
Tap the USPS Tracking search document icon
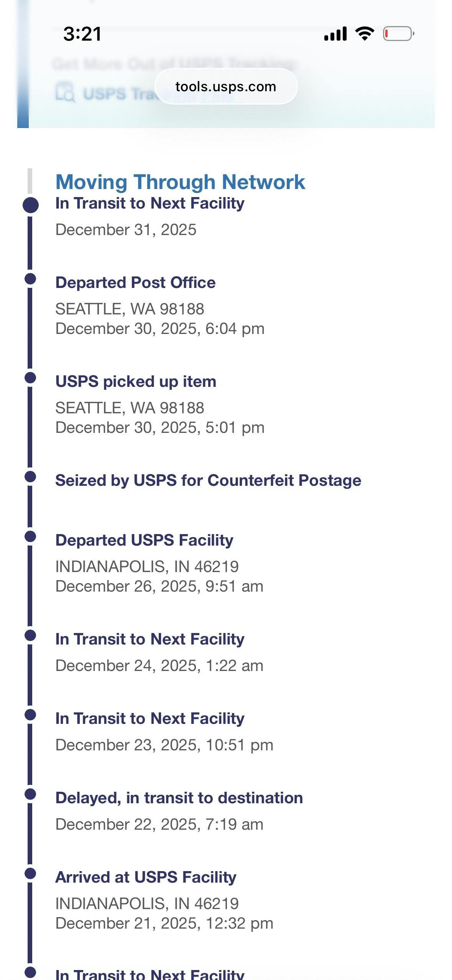click(x=65, y=93)
